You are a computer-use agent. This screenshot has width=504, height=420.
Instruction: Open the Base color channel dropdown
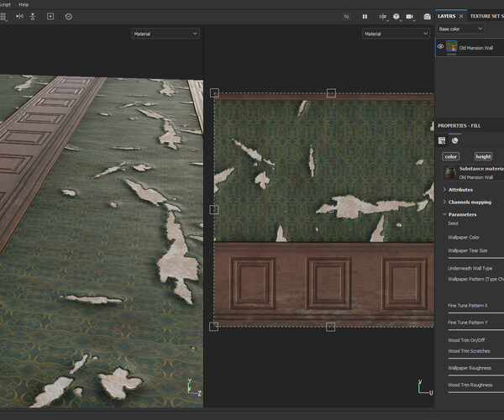tap(460, 29)
